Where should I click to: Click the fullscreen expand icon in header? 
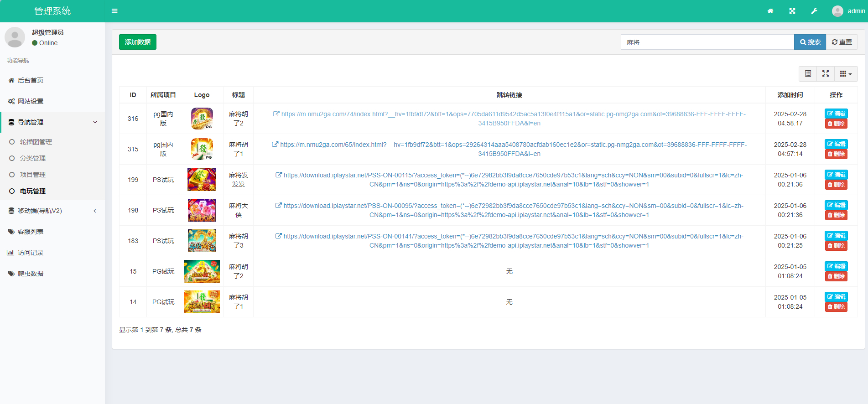[792, 11]
